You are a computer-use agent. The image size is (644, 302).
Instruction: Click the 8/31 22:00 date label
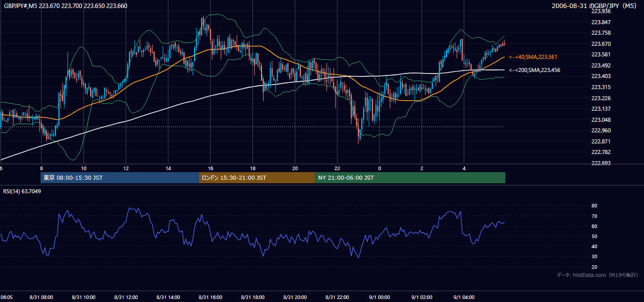[x=338, y=297]
